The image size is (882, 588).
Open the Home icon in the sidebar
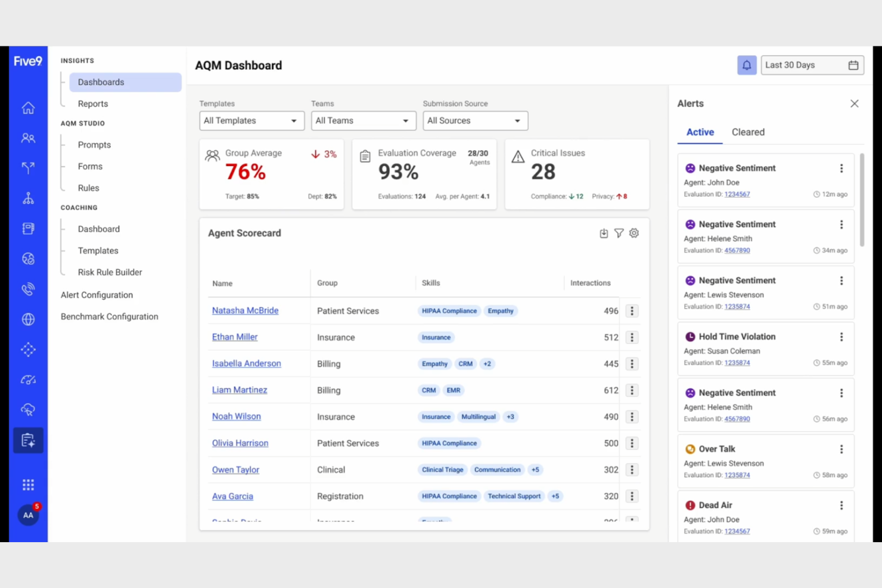[28, 108]
